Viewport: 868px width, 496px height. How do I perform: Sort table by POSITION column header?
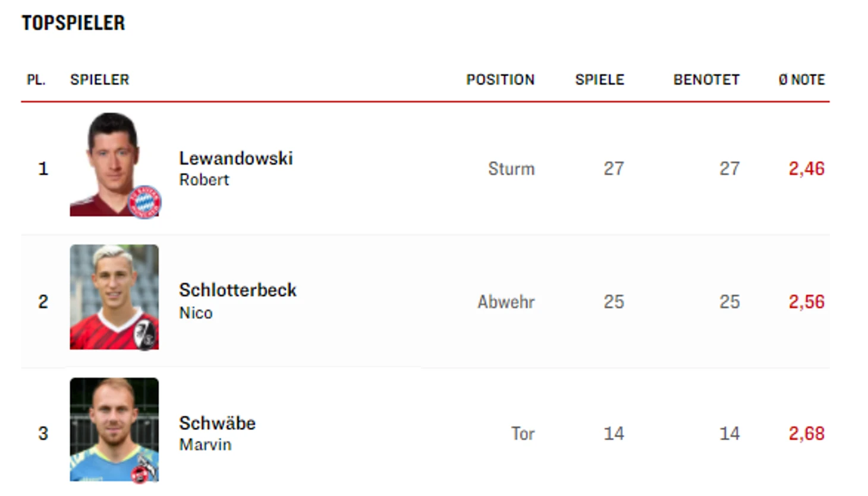pos(500,80)
